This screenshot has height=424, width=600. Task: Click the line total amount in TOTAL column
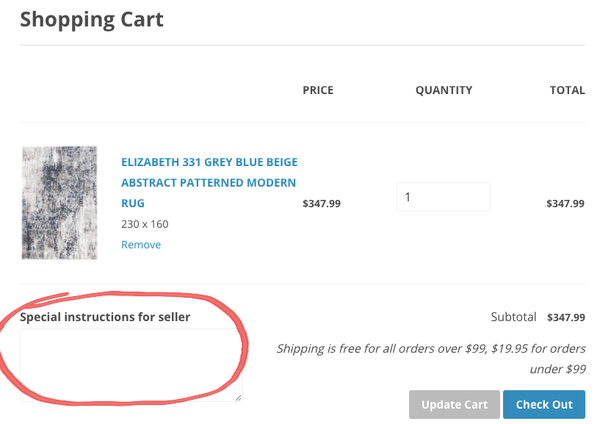tap(565, 203)
